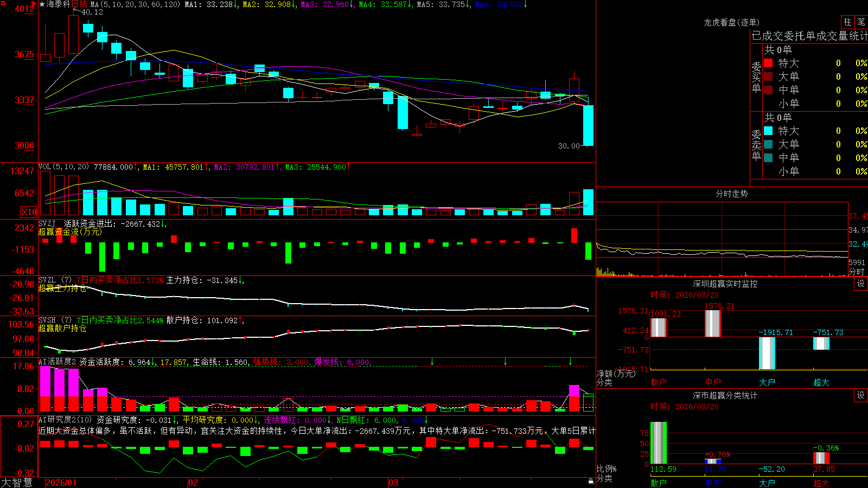The width and height of the screenshot is (868, 488).
Task: Click the MA3: 32.960 value
Action: (x=325, y=4)
